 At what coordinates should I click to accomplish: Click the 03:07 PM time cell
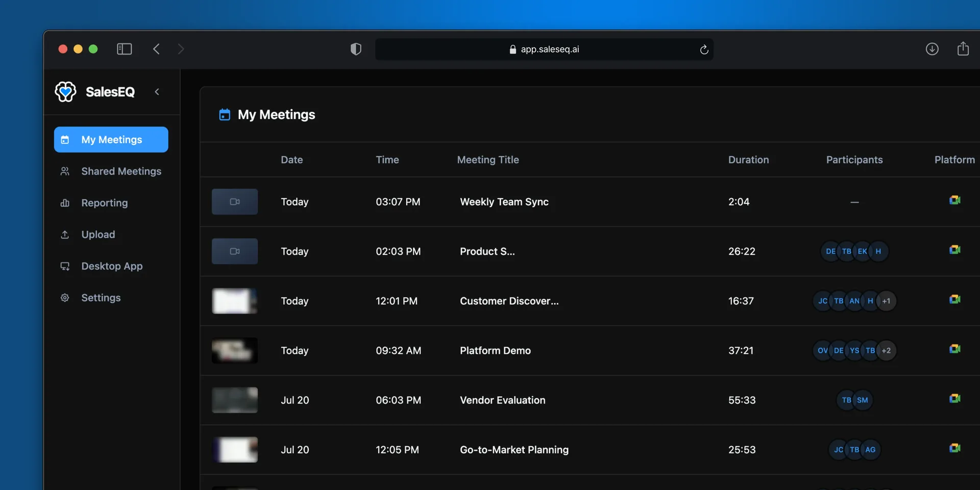[x=398, y=202]
